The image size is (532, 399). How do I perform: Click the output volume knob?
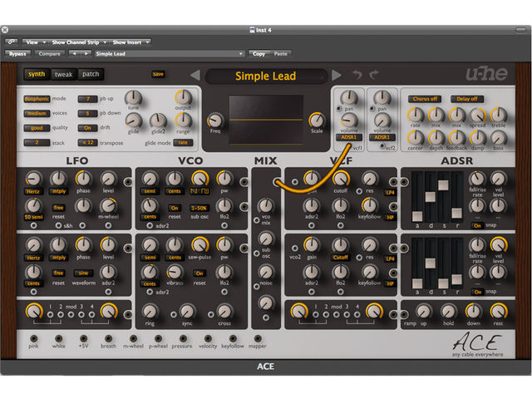click(x=183, y=98)
